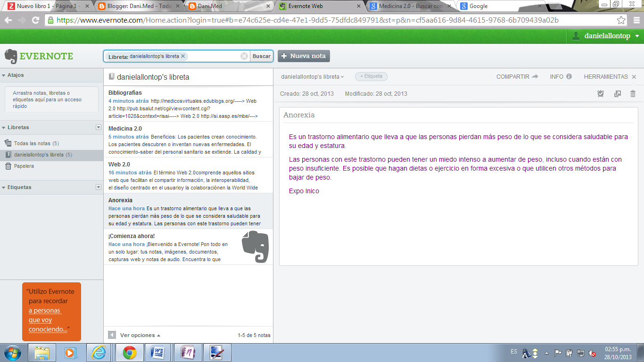Open OneNote from the taskbar
Viewport: 644px width, 362px height.
188,353
